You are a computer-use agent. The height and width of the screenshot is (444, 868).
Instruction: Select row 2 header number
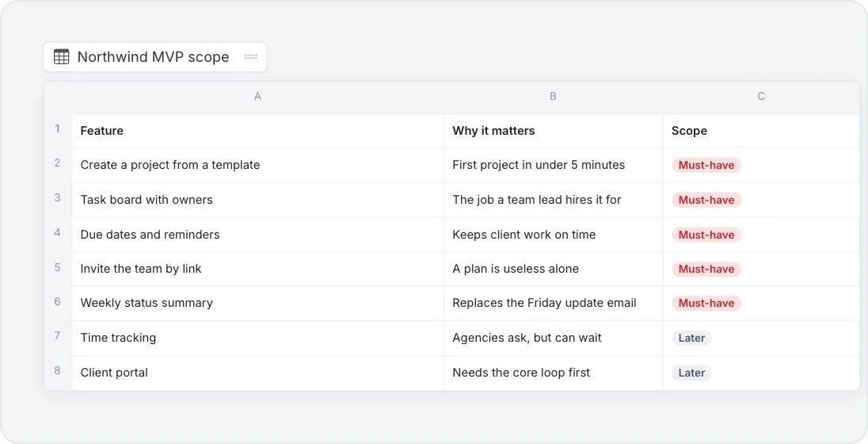[x=58, y=163]
